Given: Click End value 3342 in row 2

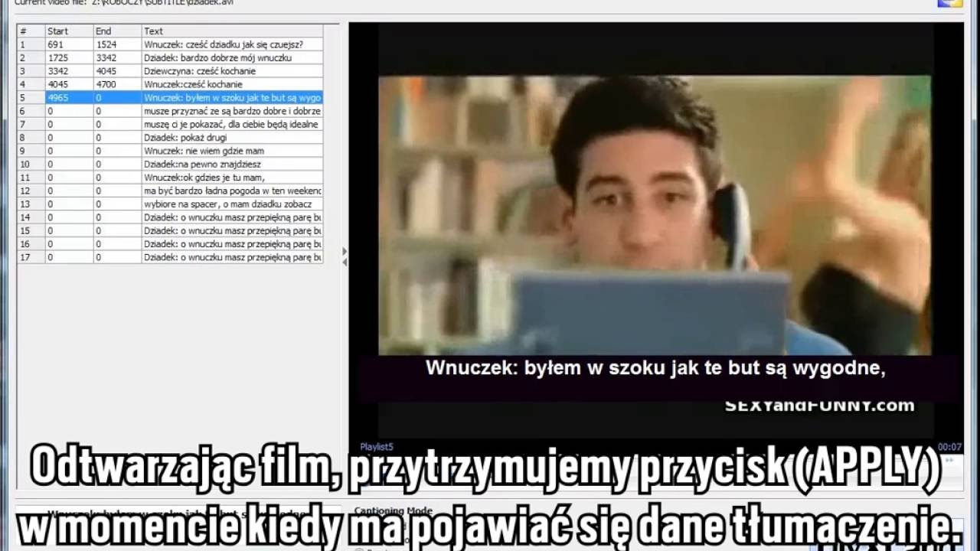Looking at the screenshot, I should (106, 57).
